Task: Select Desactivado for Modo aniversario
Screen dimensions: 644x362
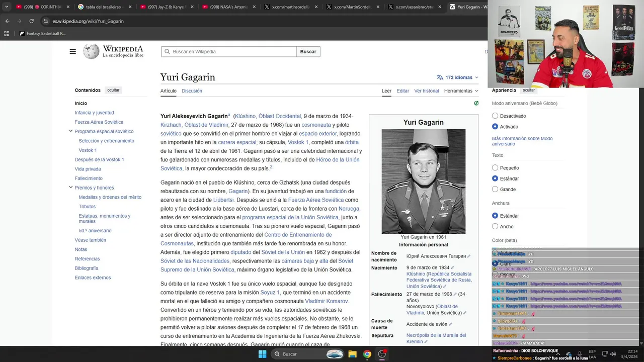Action: [x=495, y=116]
